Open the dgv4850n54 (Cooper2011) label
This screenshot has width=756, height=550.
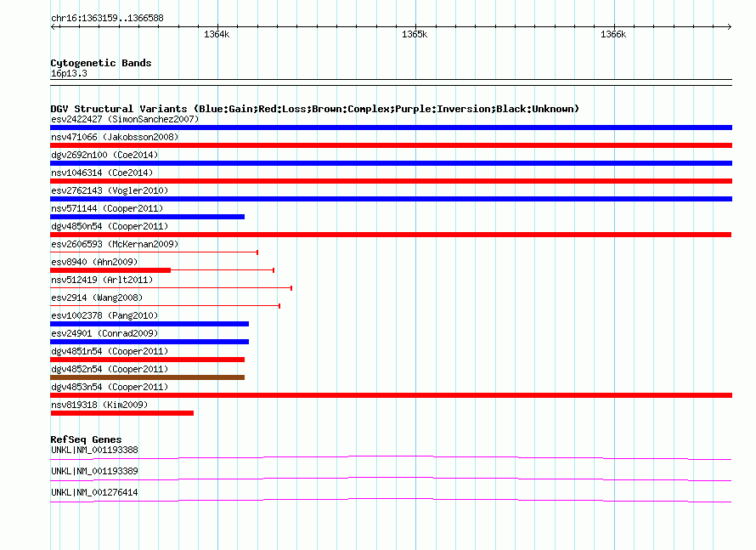coord(110,226)
